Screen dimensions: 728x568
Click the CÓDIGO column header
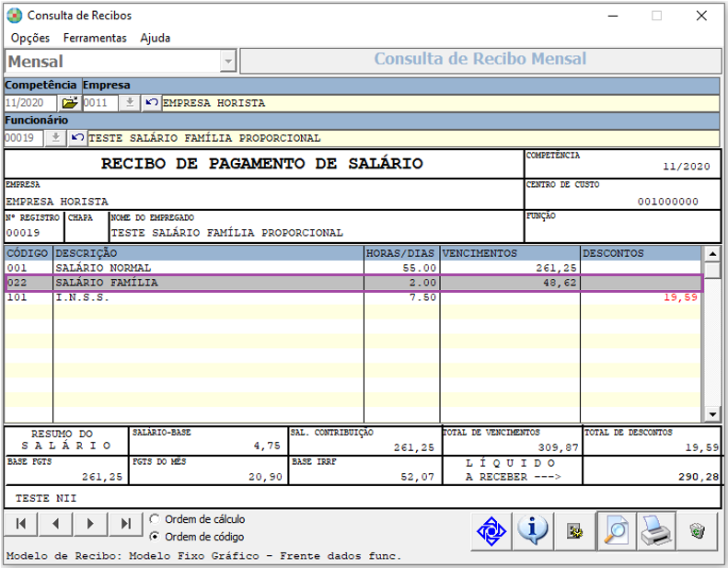coord(29,253)
